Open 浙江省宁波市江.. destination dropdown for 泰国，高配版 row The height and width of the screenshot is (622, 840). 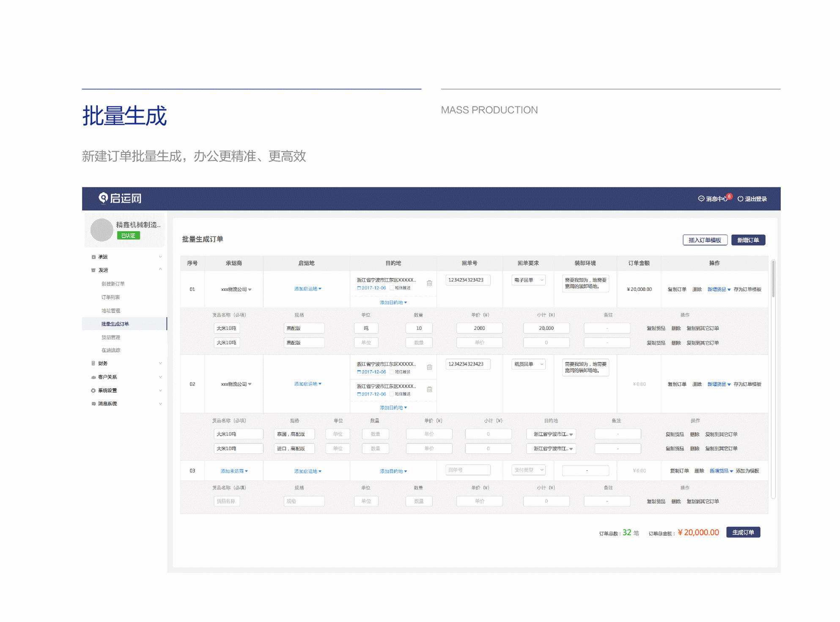click(551, 435)
